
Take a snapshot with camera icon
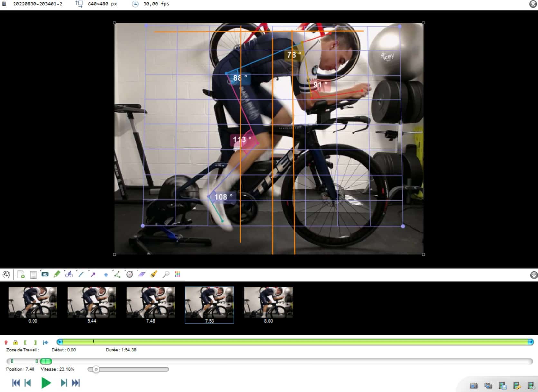click(474, 386)
